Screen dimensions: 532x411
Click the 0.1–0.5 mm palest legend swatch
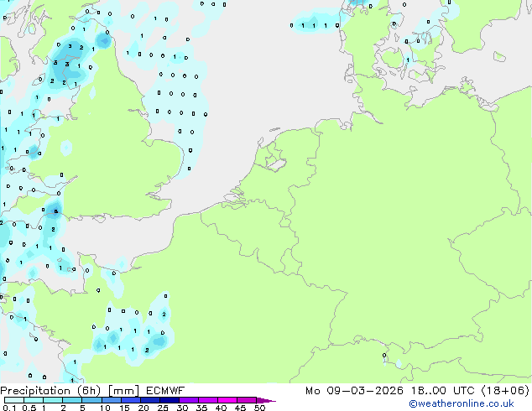click(14, 400)
